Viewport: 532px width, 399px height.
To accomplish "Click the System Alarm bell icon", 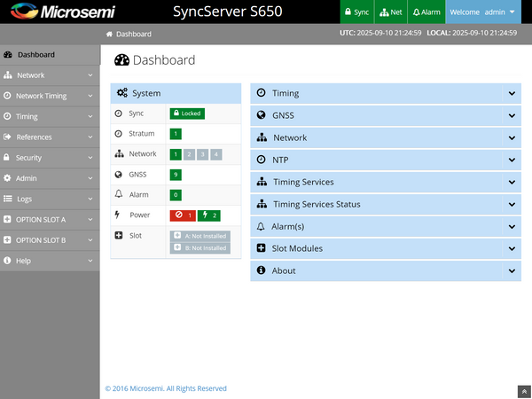I will (x=119, y=193).
